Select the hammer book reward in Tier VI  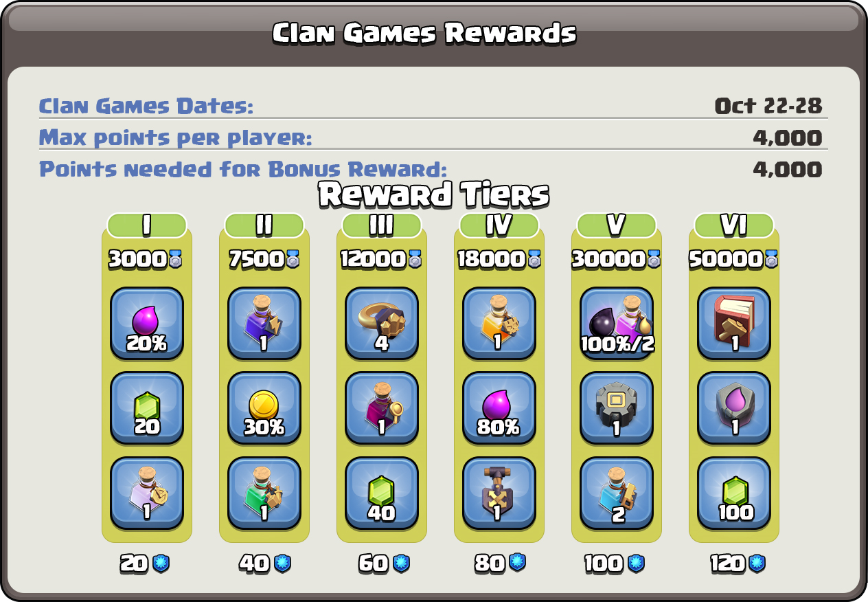coord(734,324)
